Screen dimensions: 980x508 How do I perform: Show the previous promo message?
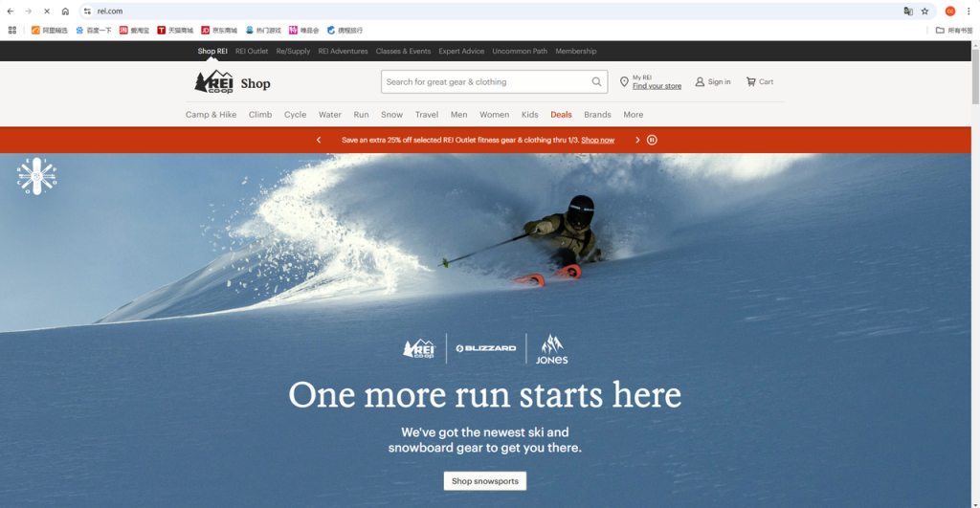319,140
